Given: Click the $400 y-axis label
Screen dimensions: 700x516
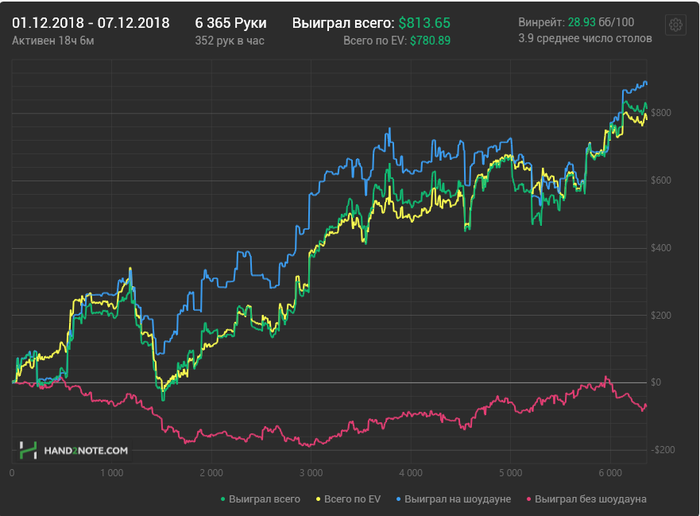Looking at the screenshot, I should click(x=661, y=248).
